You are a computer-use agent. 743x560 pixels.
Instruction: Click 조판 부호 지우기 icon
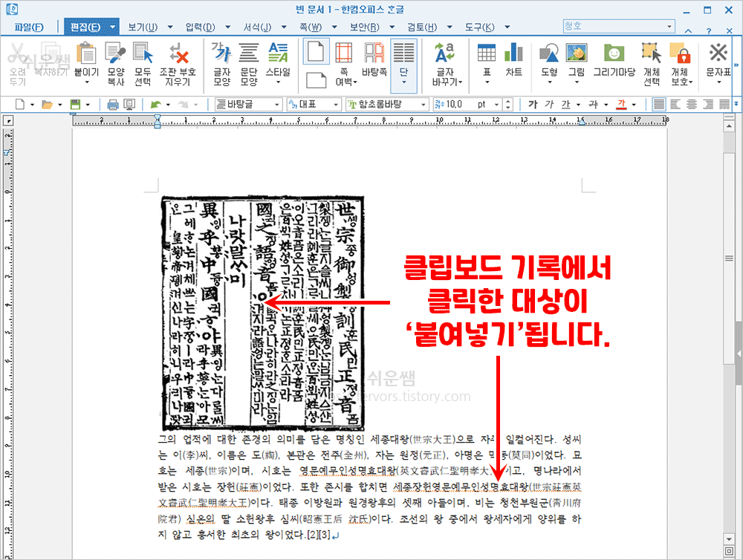(x=178, y=63)
